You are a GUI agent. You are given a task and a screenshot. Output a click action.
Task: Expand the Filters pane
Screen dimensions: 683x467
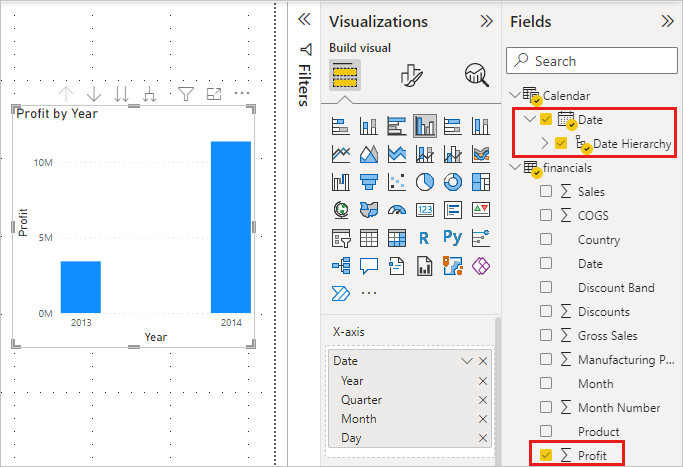304,20
